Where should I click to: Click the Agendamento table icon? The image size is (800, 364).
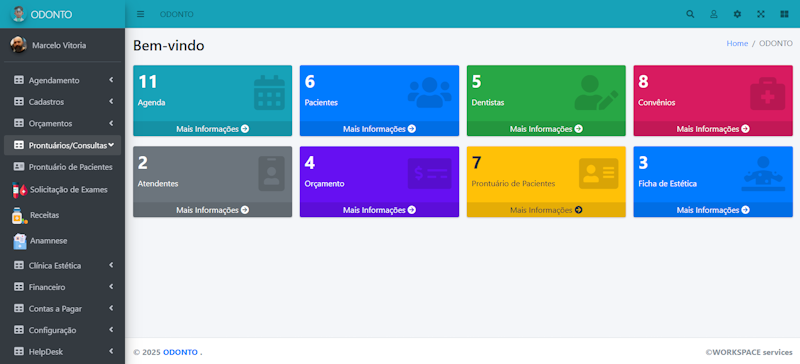pyautogui.click(x=19, y=80)
